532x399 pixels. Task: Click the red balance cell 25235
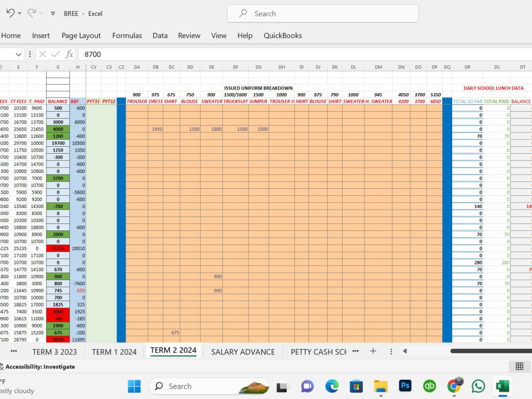coord(58,248)
